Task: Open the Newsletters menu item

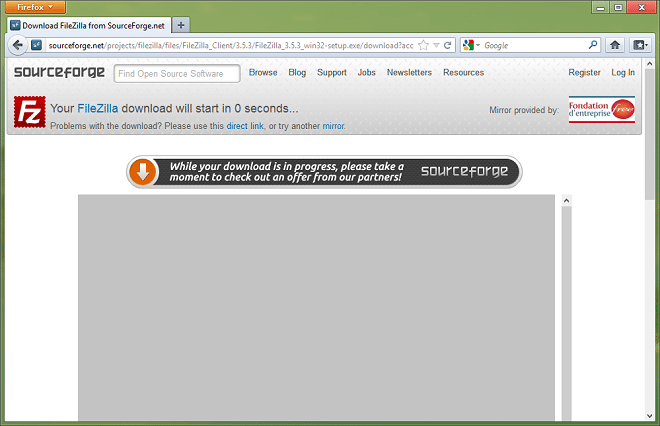Action: tap(409, 72)
